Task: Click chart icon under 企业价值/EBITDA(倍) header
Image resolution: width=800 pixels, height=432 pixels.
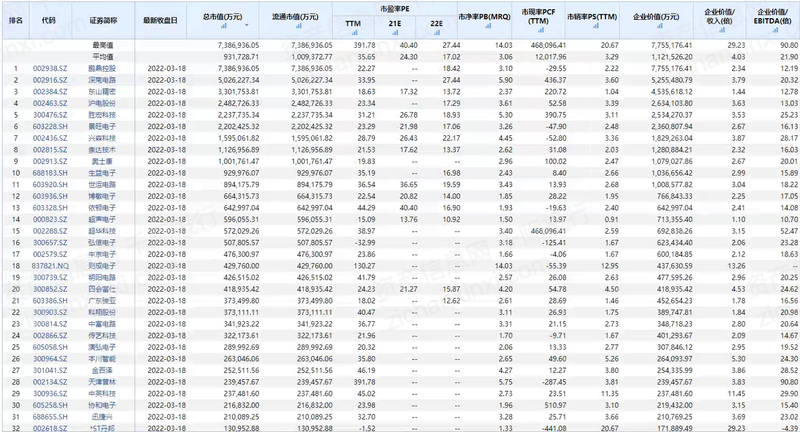Action: [x=774, y=30]
